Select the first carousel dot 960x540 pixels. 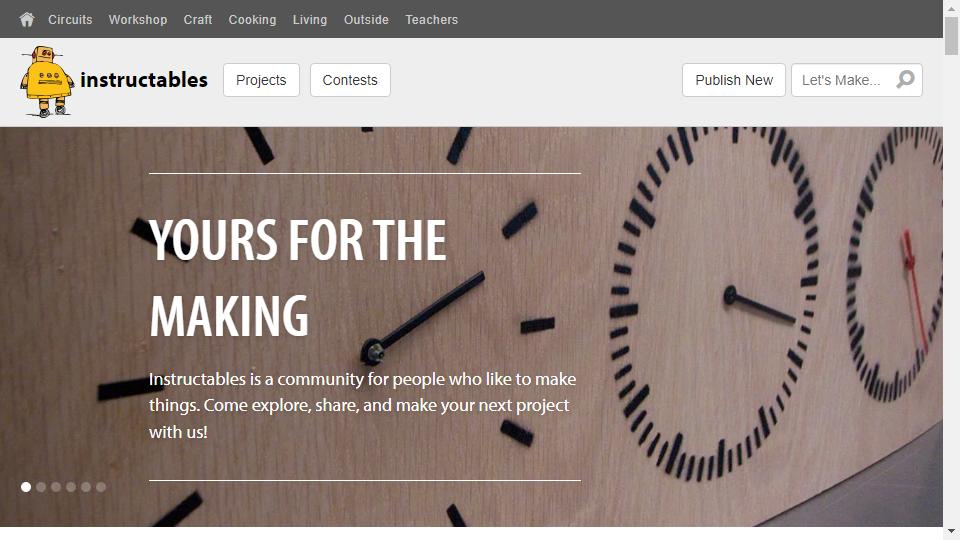26,487
